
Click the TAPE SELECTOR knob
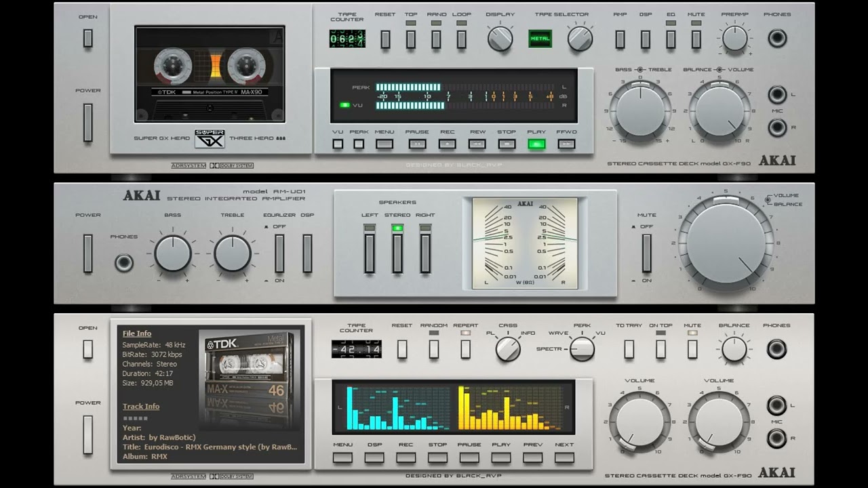(x=580, y=39)
